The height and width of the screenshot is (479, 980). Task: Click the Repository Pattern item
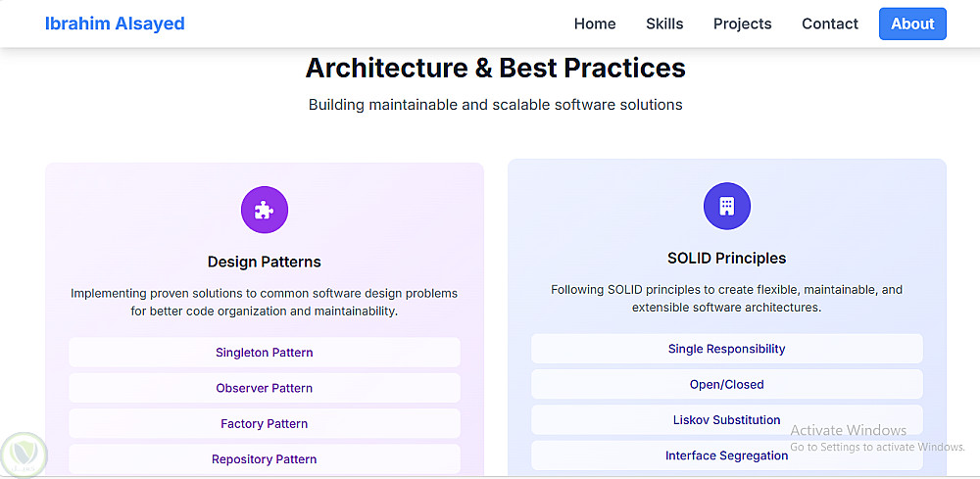[265, 459]
